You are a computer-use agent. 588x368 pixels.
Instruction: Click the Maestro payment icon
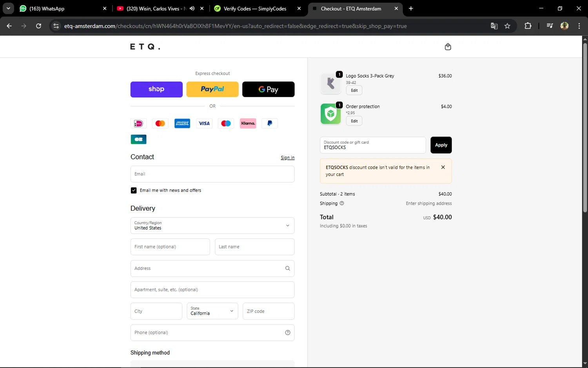tap(226, 123)
